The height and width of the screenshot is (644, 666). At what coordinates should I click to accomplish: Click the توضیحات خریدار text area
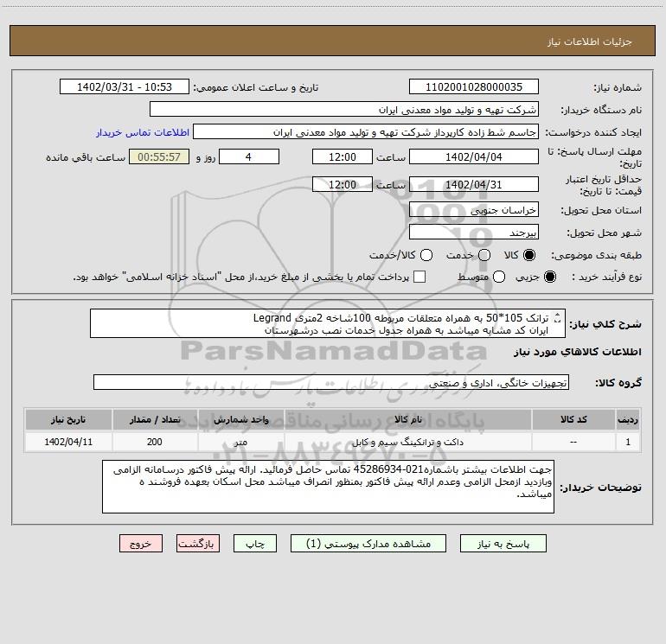[328, 487]
